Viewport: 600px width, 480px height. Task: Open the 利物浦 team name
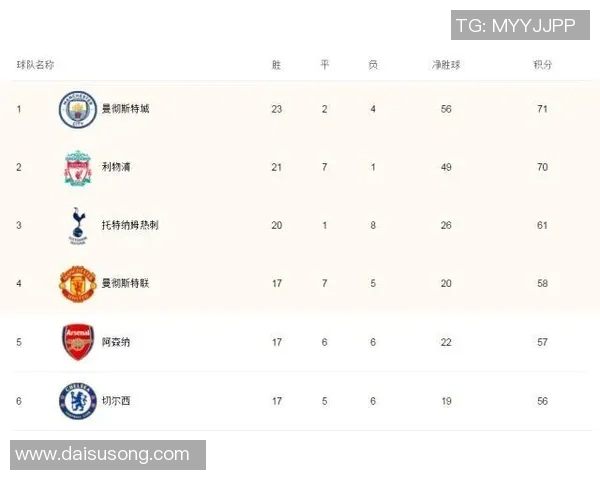coord(116,167)
